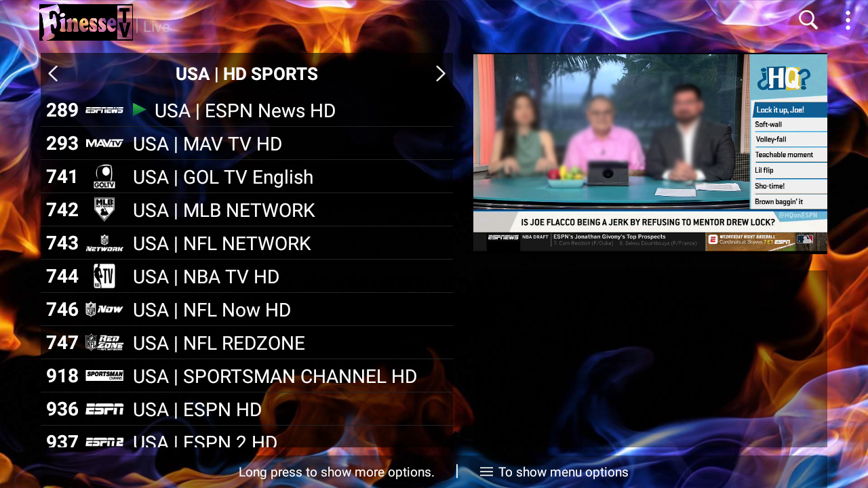This screenshot has height=488, width=868.
Task: Click channel number 744
Action: [x=62, y=276]
